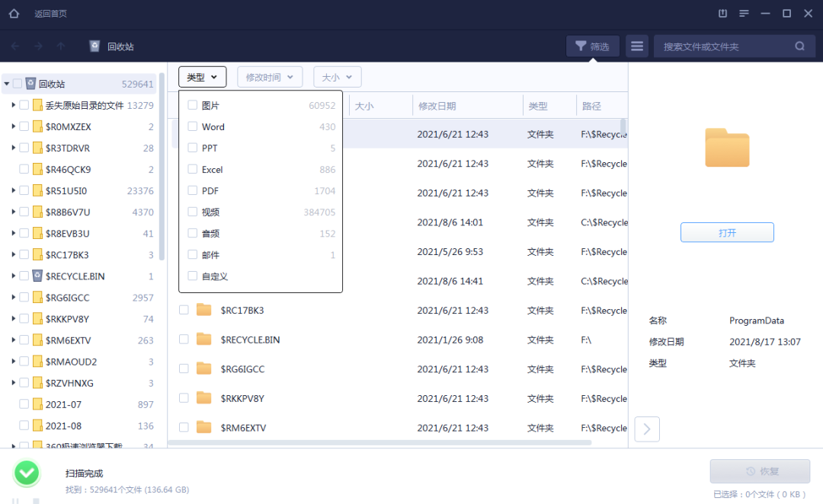Click the green scan-complete checkmark icon
The height and width of the screenshot is (504, 823).
coord(27,473)
